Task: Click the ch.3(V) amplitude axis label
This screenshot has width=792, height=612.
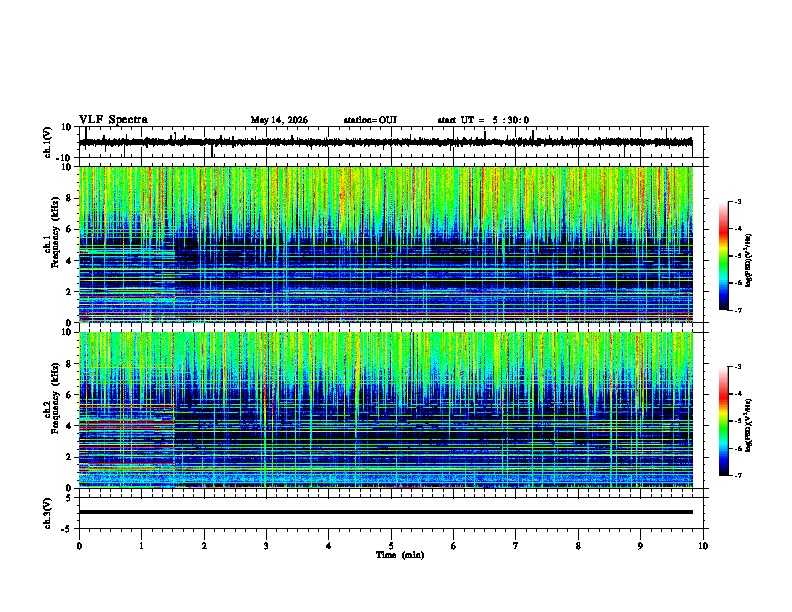Action: point(48,513)
